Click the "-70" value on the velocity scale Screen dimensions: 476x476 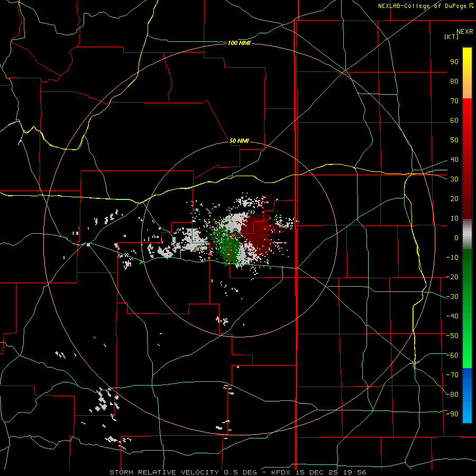click(452, 375)
